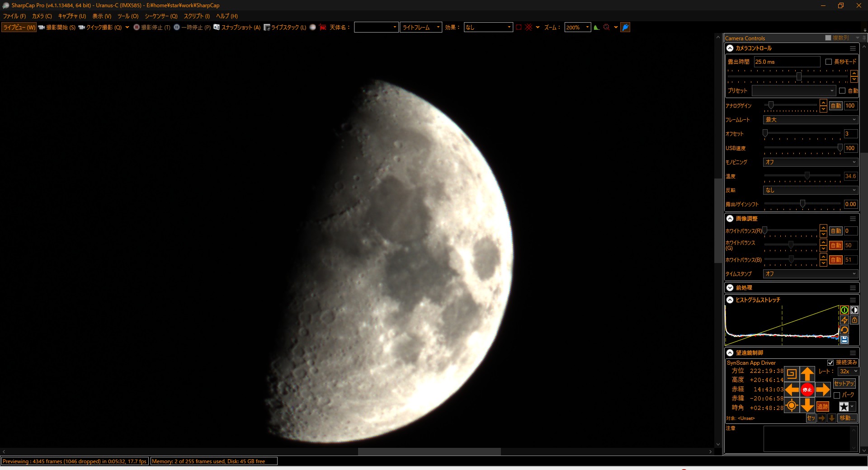Screen dimensions: 868x470
Task: Open the タイムスタンプ dropdown
Action: pos(811,274)
